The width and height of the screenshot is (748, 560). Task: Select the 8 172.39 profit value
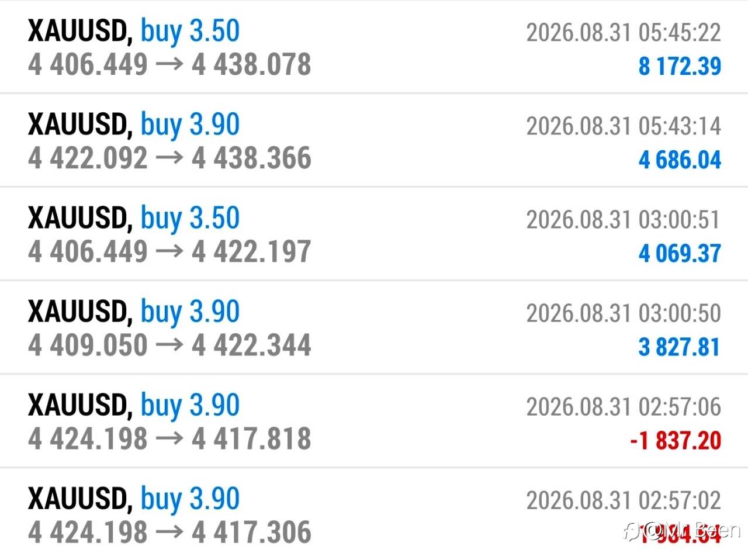click(680, 66)
